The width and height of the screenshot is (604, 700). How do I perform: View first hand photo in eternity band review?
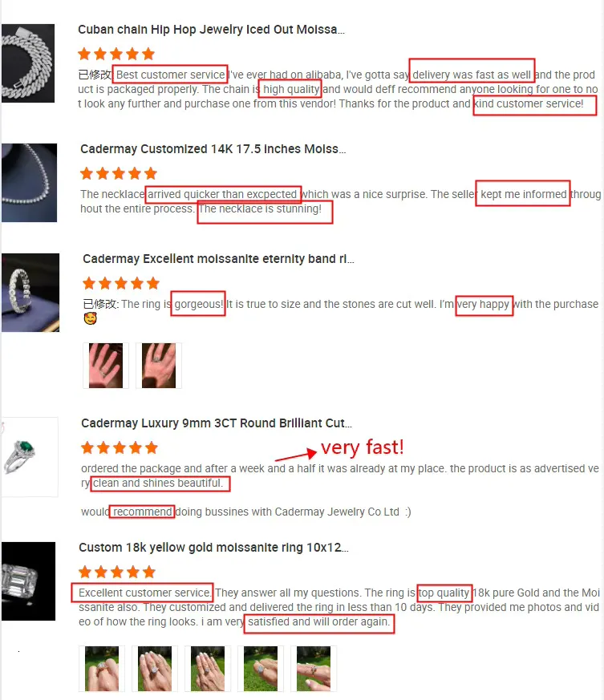106,366
